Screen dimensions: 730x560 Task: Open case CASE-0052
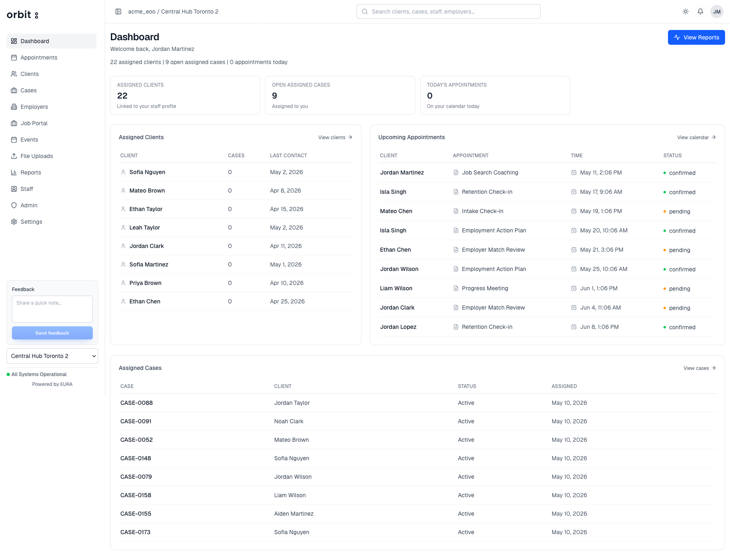coord(136,440)
